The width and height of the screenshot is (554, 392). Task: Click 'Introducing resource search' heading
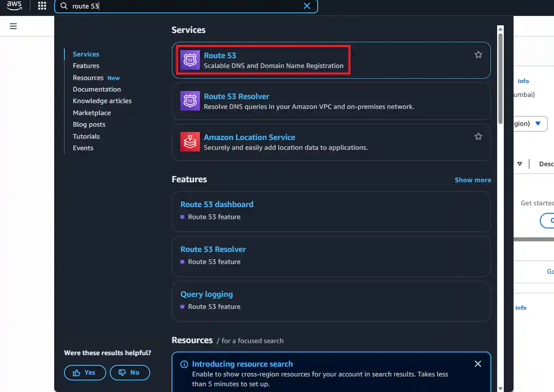point(243,364)
